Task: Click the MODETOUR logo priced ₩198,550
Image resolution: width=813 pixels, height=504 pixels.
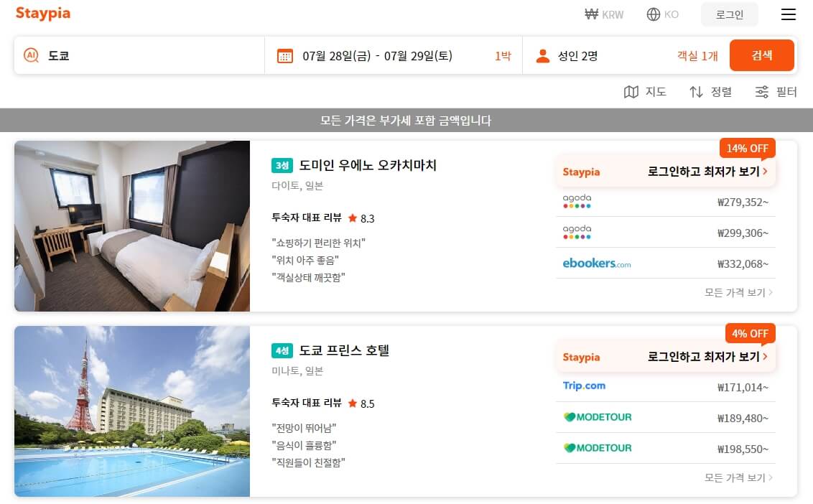Action: tap(598, 447)
